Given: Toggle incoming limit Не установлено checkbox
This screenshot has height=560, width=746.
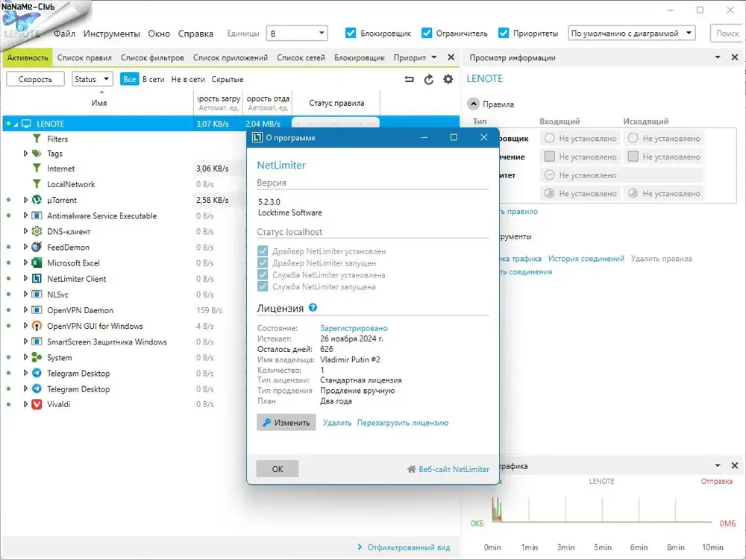Looking at the screenshot, I should [550, 157].
